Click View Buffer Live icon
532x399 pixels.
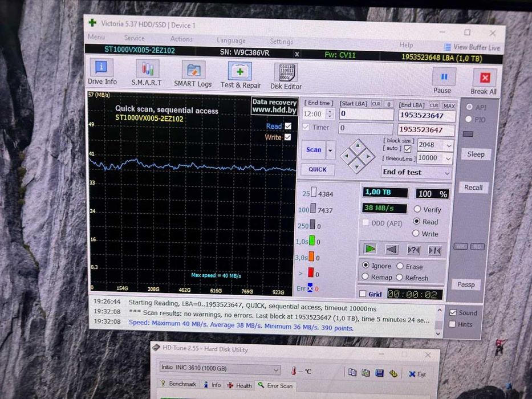coord(448,47)
